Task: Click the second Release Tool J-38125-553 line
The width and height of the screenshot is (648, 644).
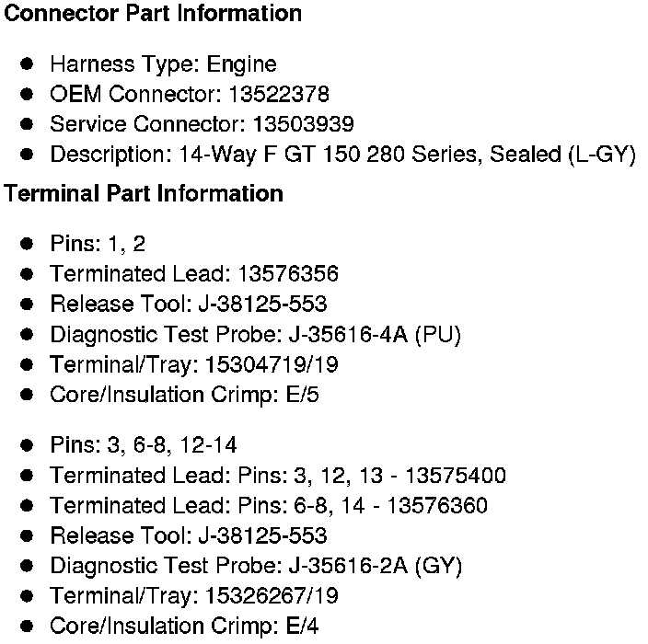Action: 189,536
